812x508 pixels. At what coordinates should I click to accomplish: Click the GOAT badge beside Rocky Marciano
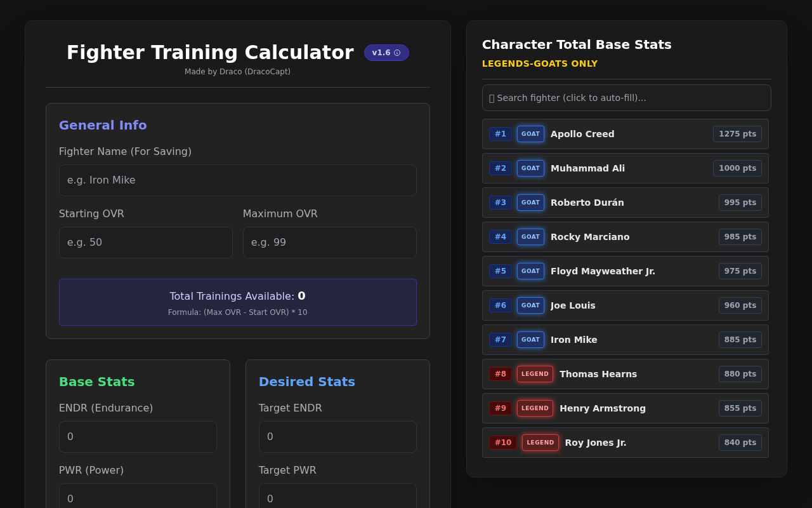pos(530,237)
